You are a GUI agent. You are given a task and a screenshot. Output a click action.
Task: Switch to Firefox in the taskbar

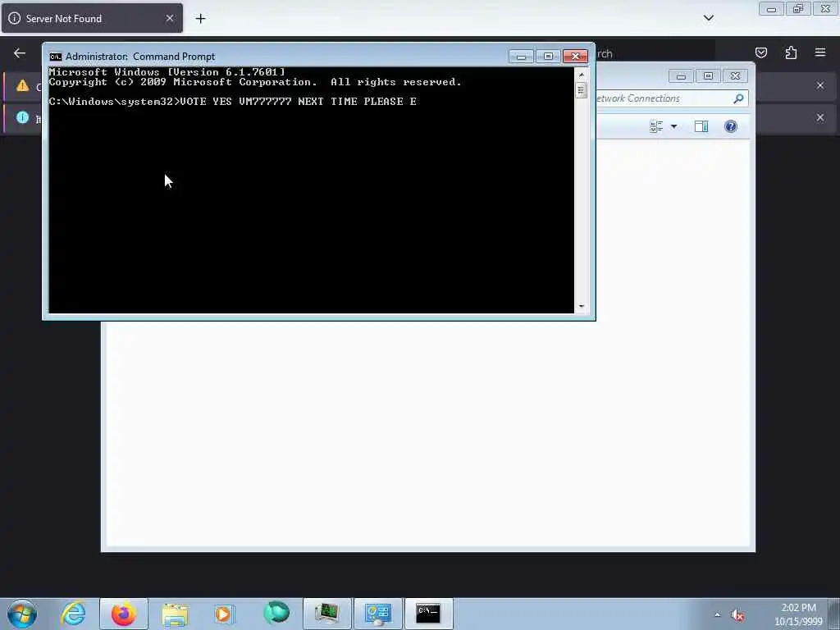click(x=123, y=614)
